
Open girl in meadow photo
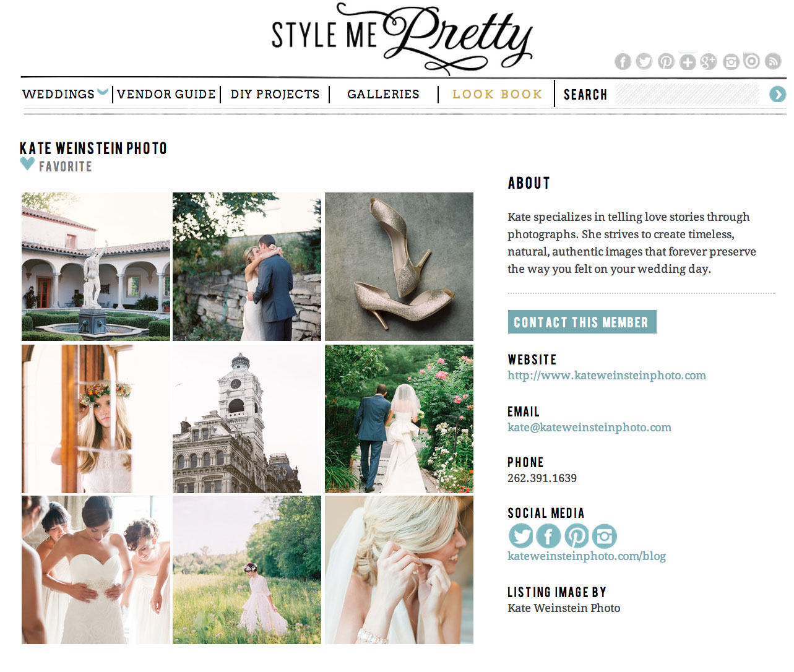247,570
